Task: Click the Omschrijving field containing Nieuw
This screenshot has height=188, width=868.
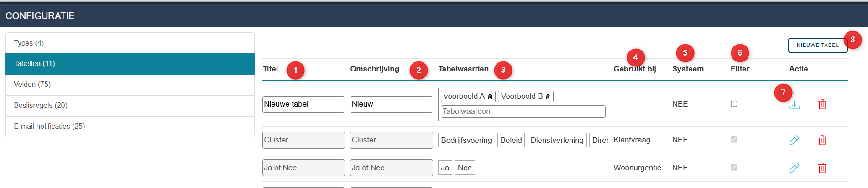Action: 391,104
